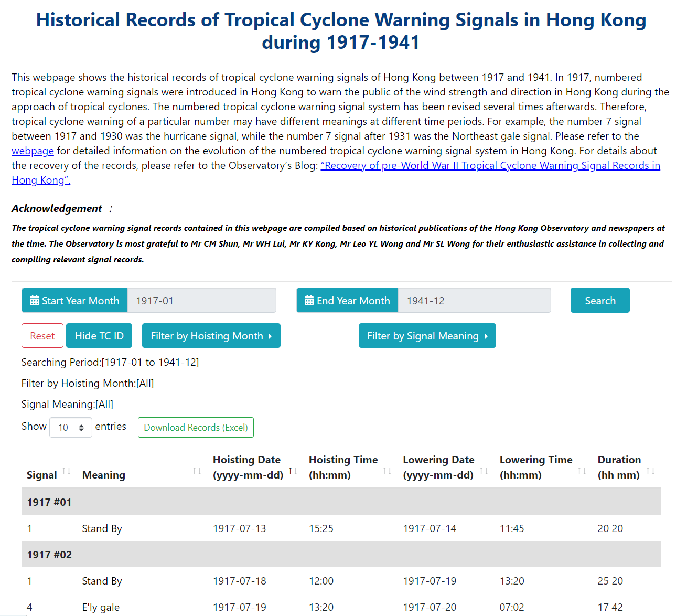This screenshot has width=687, height=616.
Task: Select duration 17 42 cell
Action: click(x=610, y=607)
